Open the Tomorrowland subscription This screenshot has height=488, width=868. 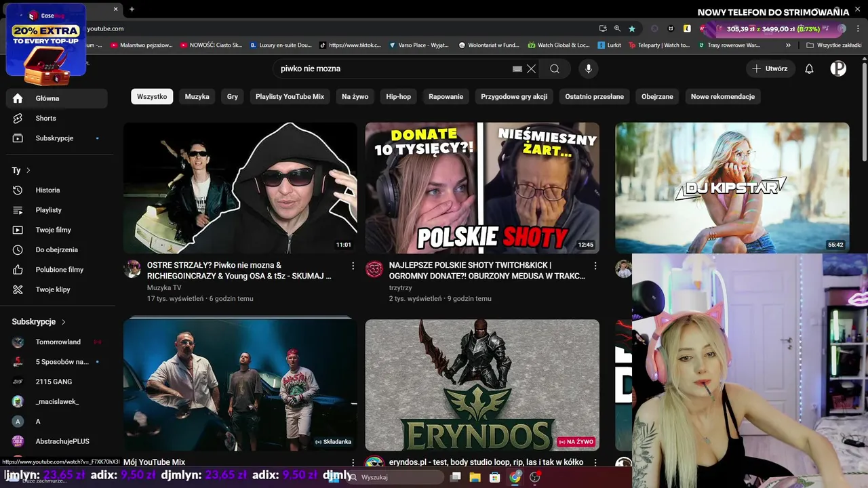[57, 342]
